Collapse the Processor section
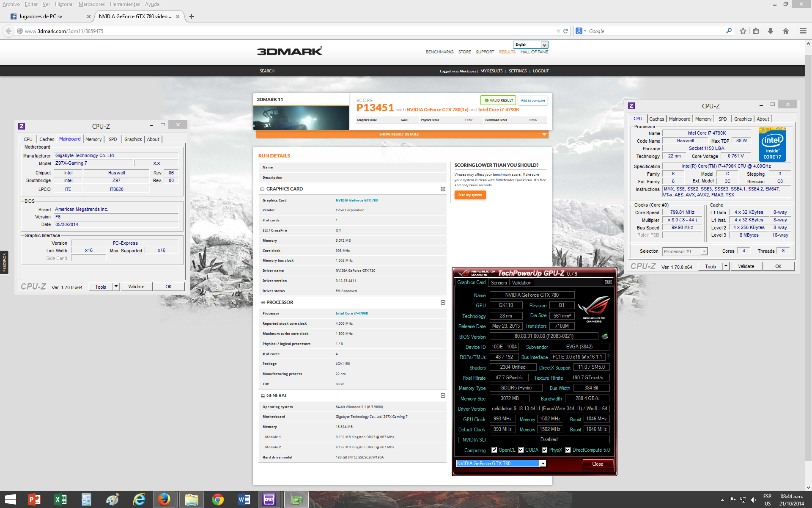The width and height of the screenshot is (812, 508). pos(443,302)
